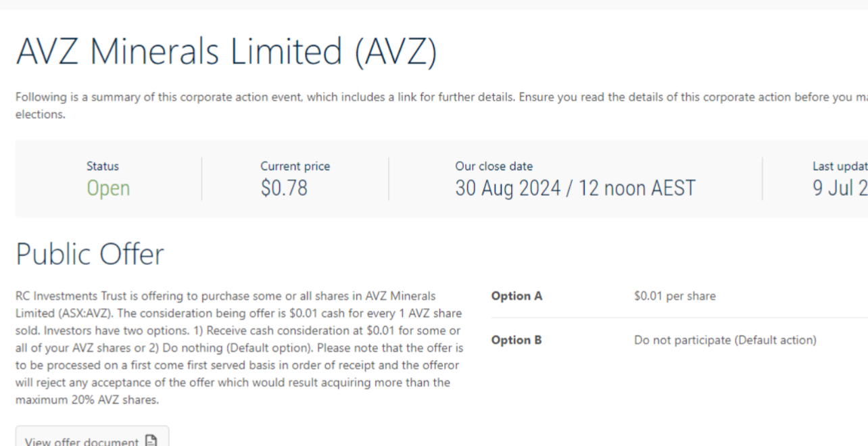
Task: Click the Public Offer section heading
Action: 90,254
